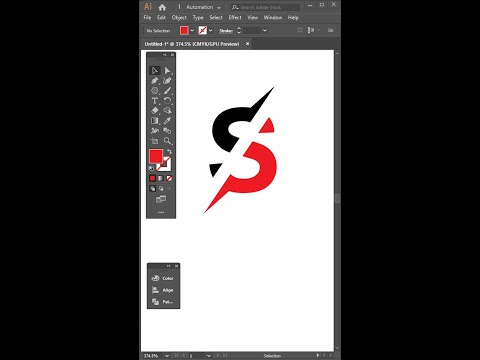Open the Object menu
Screen dimensions: 480x360
pyautogui.click(x=179, y=17)
